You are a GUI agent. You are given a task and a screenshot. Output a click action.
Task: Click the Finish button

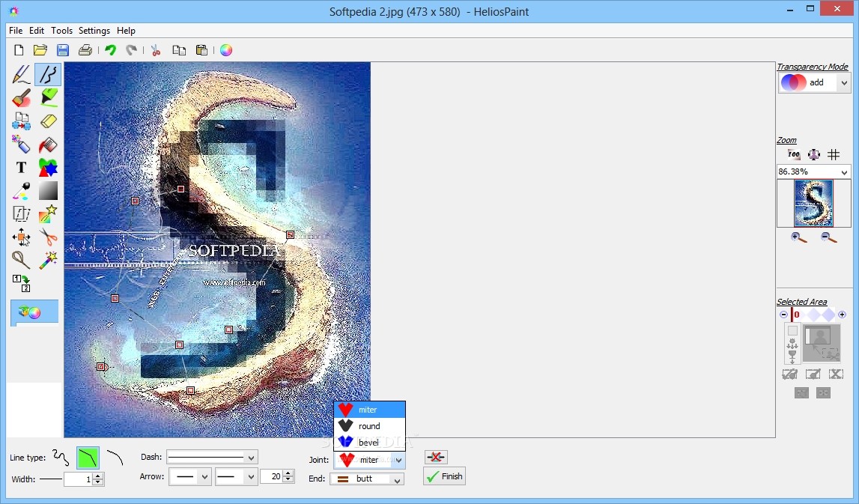(444, 476)
